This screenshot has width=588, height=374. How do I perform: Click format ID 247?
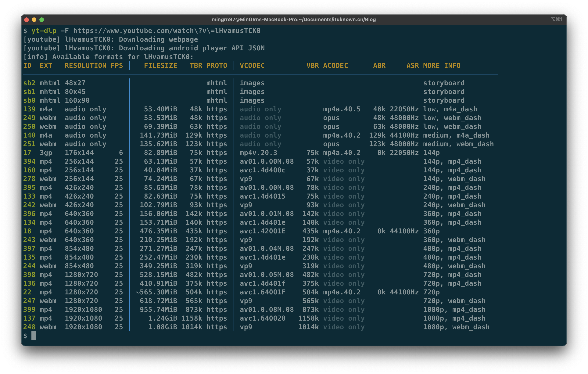(29, 301)
